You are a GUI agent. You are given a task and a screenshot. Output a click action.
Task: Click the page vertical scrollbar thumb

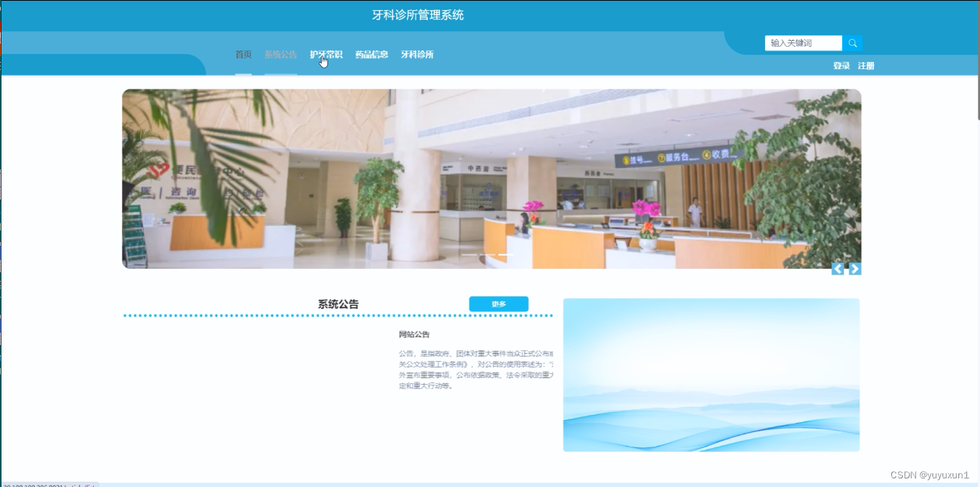[x=977, y=60]
